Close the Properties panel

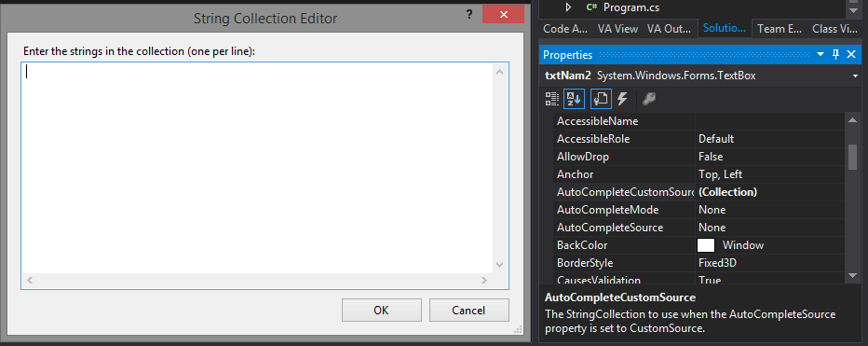(x=851, y=54)
